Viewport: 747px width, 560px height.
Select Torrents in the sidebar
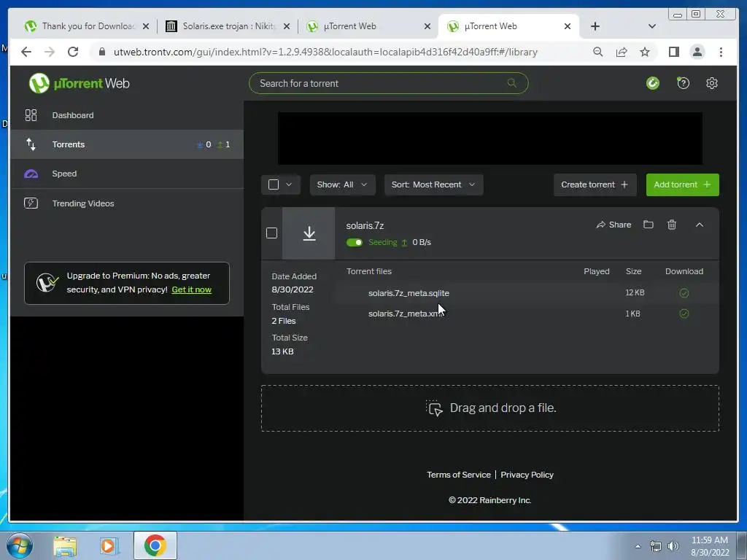pos(127,144)
